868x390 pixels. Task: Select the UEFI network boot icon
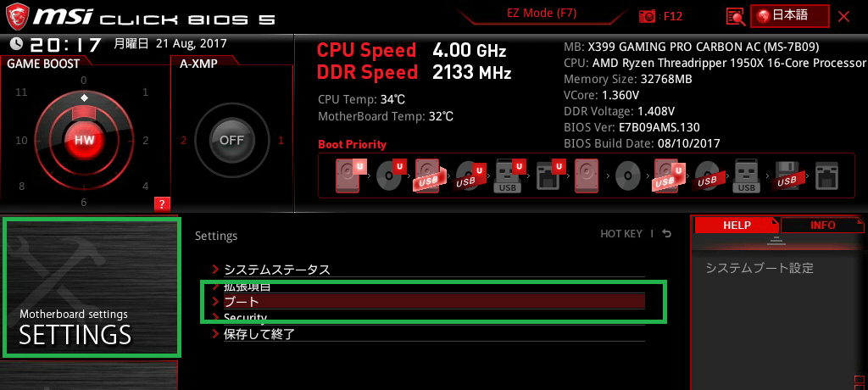pos(551,175)
